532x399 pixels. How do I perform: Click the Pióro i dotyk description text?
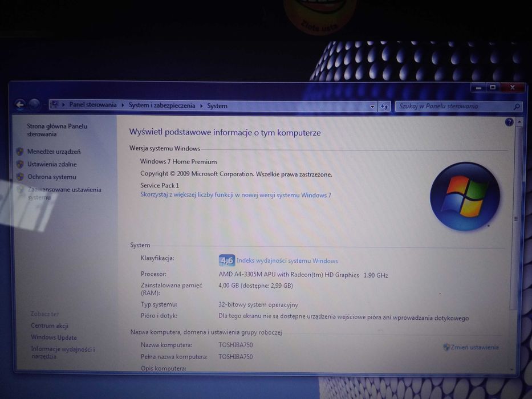(343, 317)
